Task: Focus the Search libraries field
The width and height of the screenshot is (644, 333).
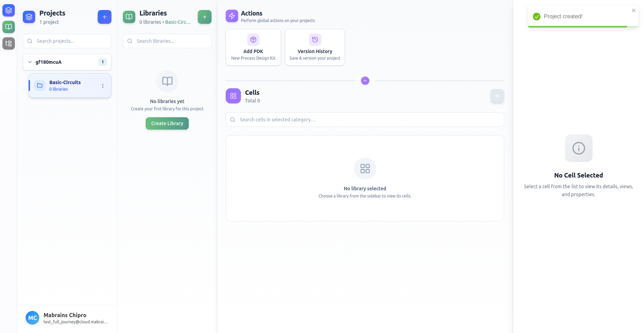Action: 171,41
